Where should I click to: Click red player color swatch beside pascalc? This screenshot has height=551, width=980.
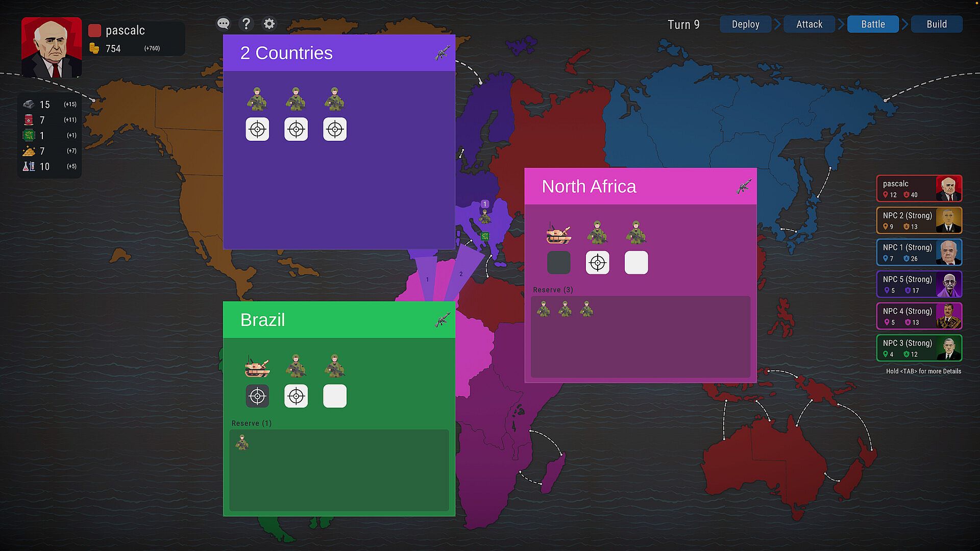(x=94, y=31)
